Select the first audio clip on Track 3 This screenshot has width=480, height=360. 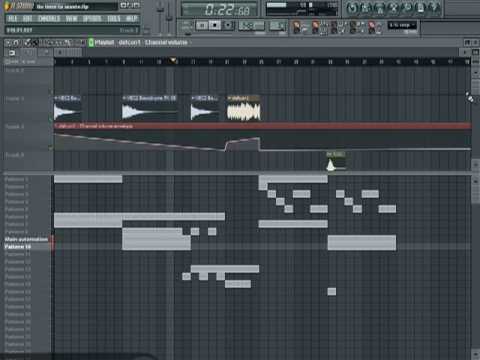point(67,108)
